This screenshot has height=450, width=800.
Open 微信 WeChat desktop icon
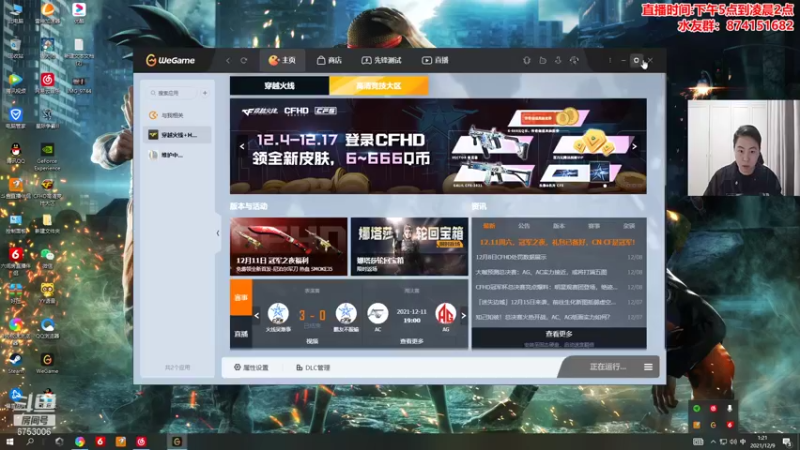click(47, 258)
